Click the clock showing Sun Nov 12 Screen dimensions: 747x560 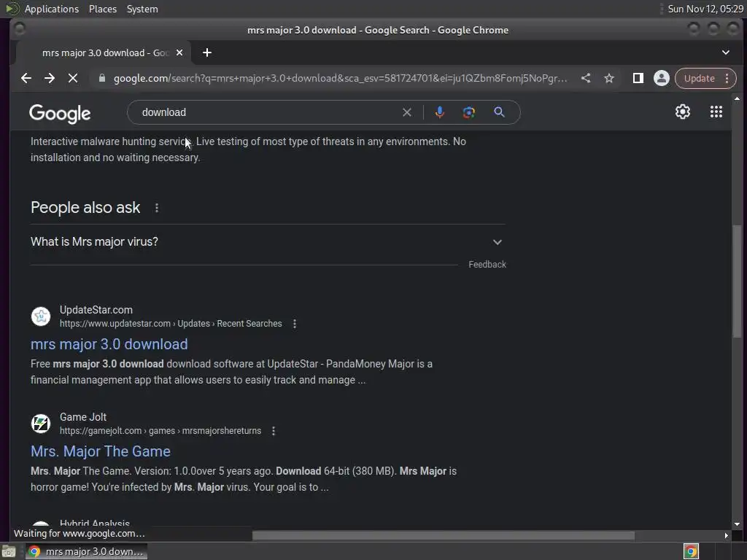(x=705, y=9)
